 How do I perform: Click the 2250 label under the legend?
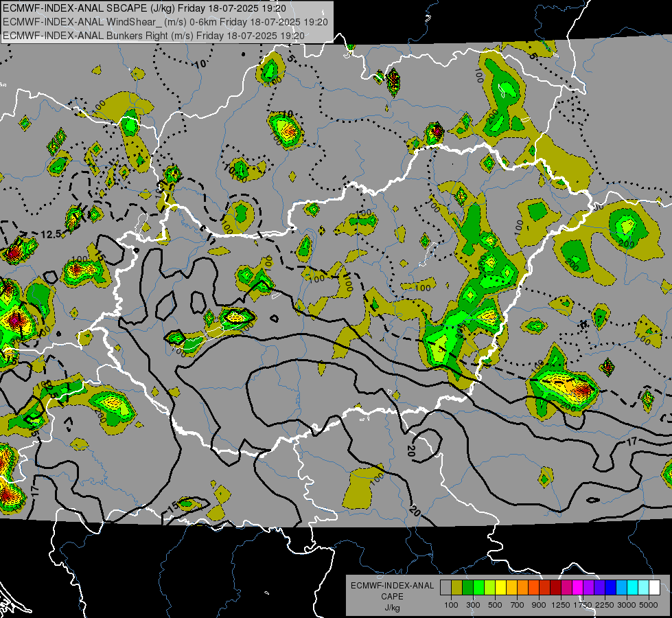(x=605, y=605)
